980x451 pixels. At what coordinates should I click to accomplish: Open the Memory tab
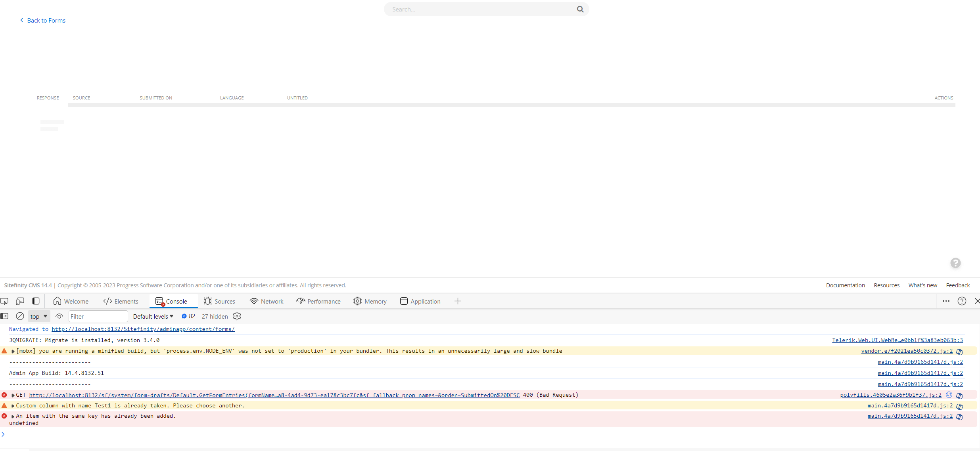tap(370, 301)
